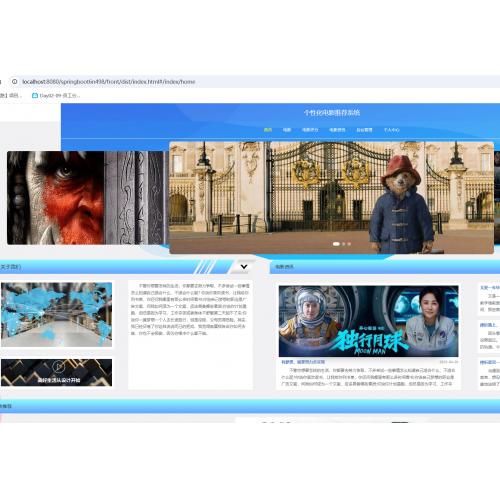Open the third navigation menu item

click(310, 130)
